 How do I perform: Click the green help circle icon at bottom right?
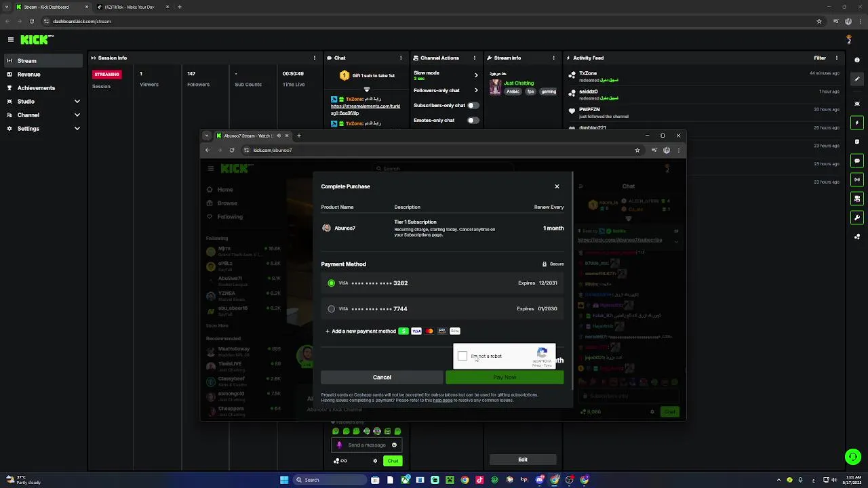coord(852,457)
